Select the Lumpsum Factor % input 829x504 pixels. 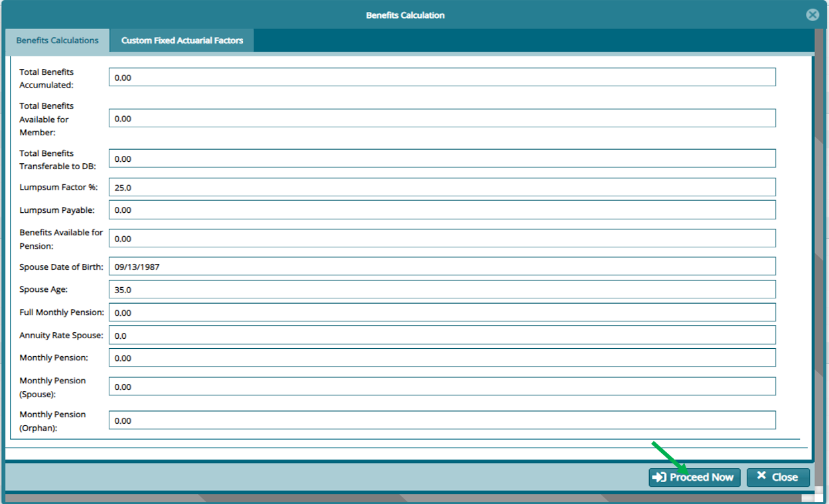[x=442, y=188]
